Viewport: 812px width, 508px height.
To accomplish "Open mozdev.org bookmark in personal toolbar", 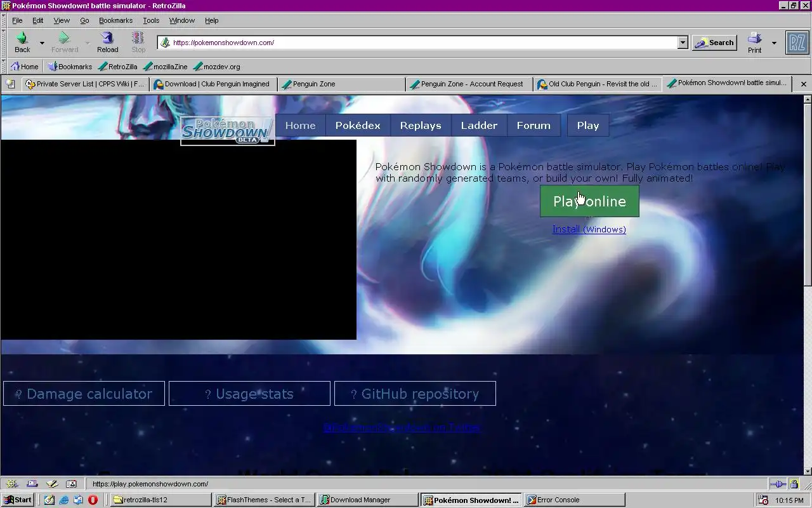I will [x=216, y=66].
